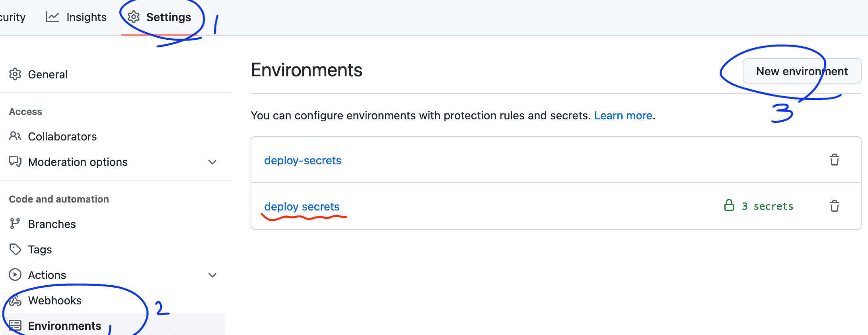Select Webhooks in the sidebar

[x=54, y=300]
